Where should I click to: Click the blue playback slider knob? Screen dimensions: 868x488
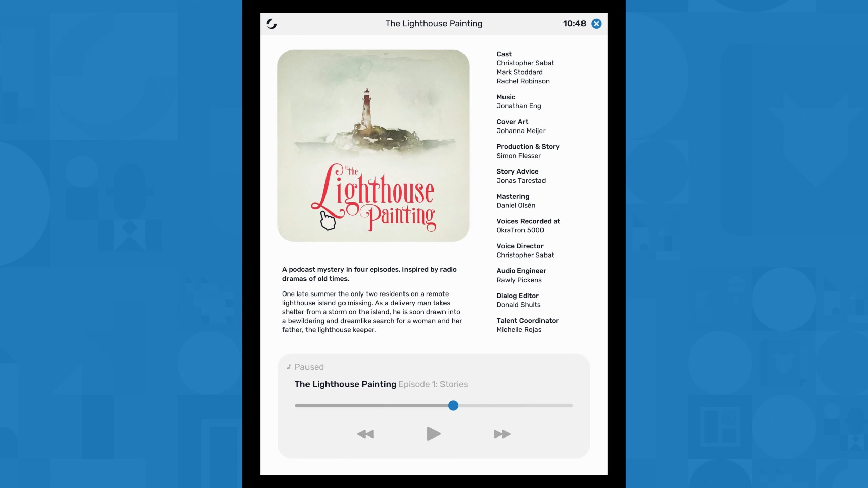pyautogui.click(x=453, y=406)
